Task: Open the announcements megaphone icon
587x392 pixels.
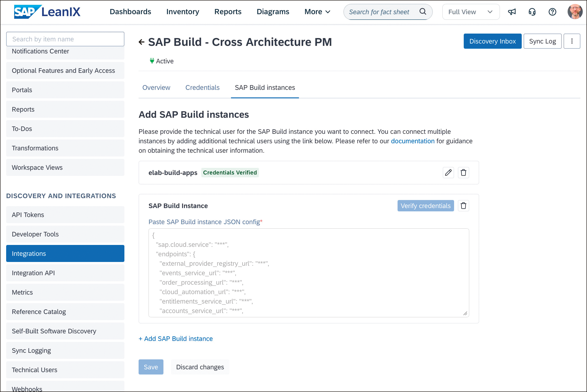Action: (x=512, y=12)
